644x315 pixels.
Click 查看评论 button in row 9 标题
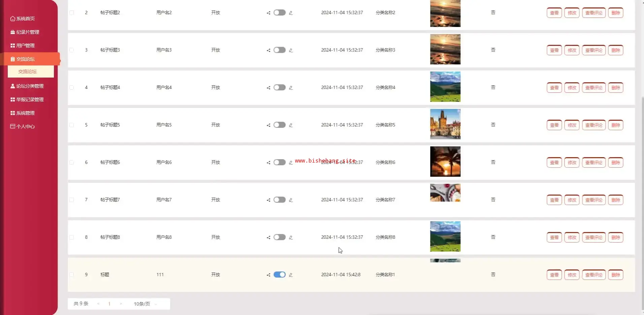pyautogui.click(x=594, y=275)
